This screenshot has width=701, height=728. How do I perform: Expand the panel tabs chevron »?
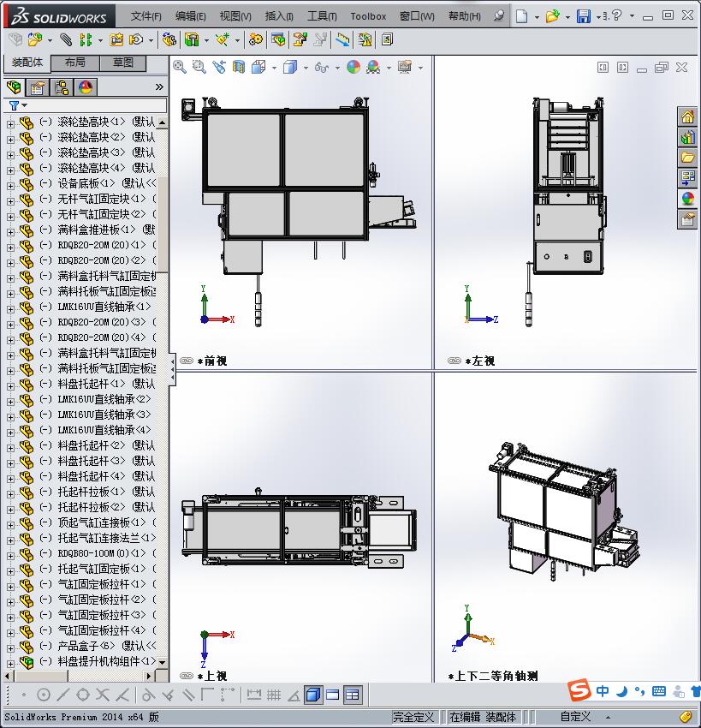159,87
